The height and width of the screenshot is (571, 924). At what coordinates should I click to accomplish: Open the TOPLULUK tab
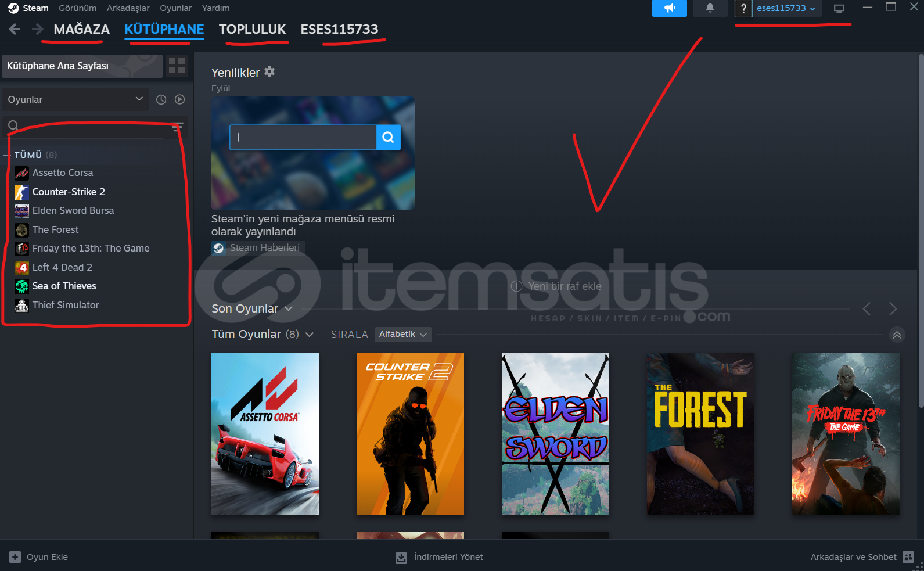253,29
